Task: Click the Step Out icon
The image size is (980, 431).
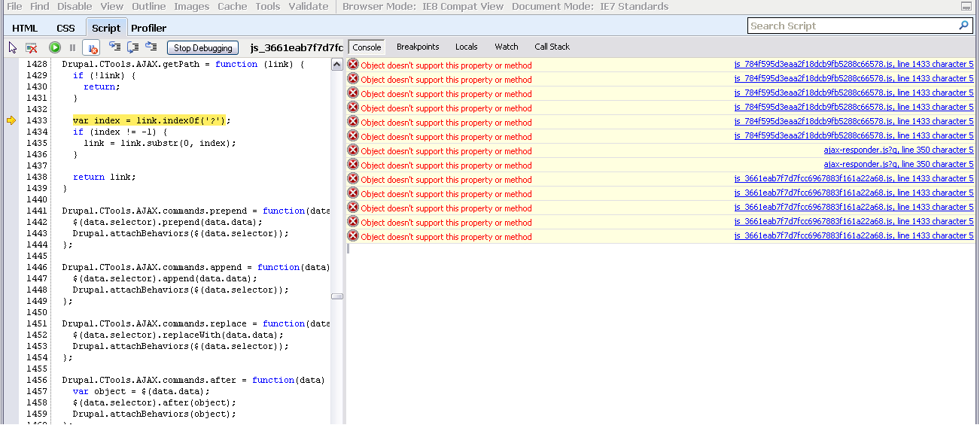Action: pos(151,47)
